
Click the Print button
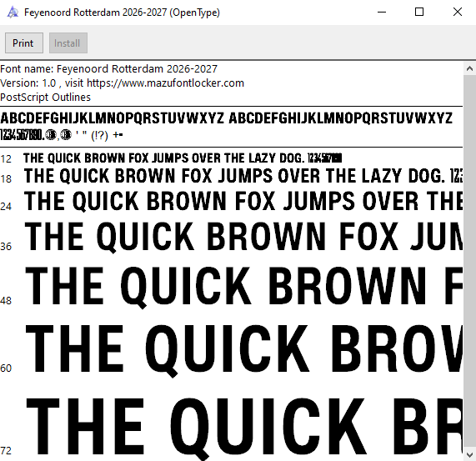pos(24,43)
